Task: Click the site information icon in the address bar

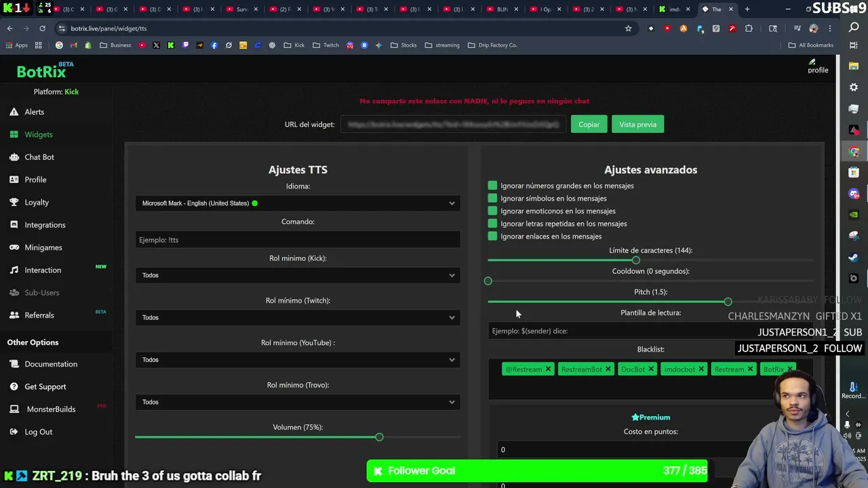Action: (62, 28)
